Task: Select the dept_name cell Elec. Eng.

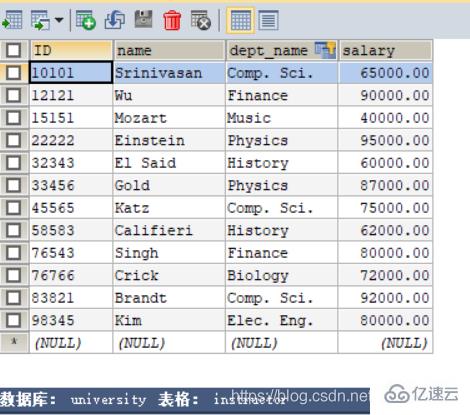Action: point(282,320)
